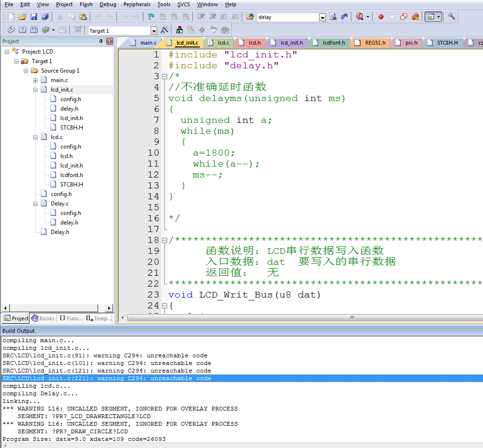Image resolution: width=483 pixels, height=448 pixels.
Task: Save current file with disk icon
Action: coord(34,17)
